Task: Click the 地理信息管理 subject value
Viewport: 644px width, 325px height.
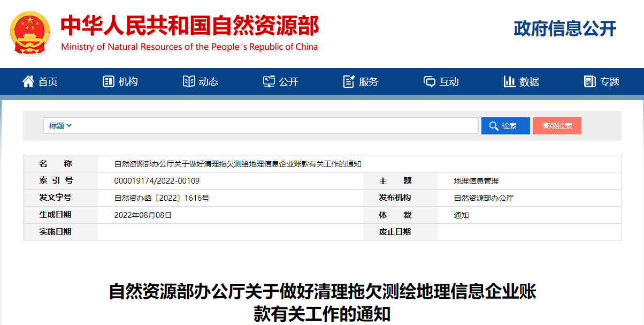Action: (x=476, y=181)
